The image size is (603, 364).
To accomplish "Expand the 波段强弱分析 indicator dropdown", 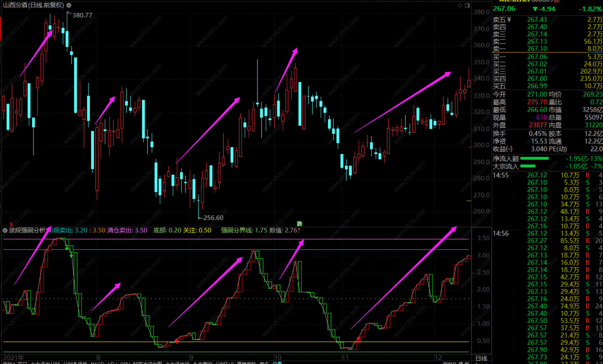I will 5,231.
